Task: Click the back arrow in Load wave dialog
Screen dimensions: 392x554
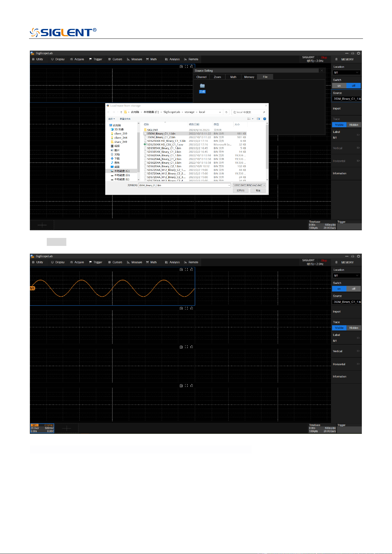Action: [x=109, y=112]
